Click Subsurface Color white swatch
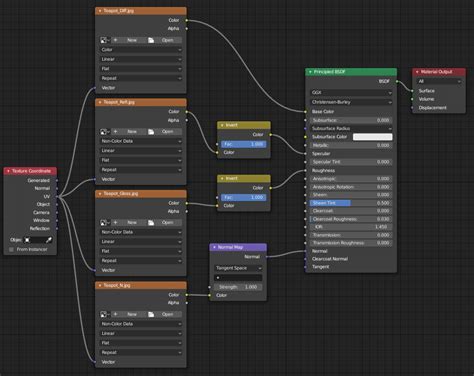 pos(373,137)
